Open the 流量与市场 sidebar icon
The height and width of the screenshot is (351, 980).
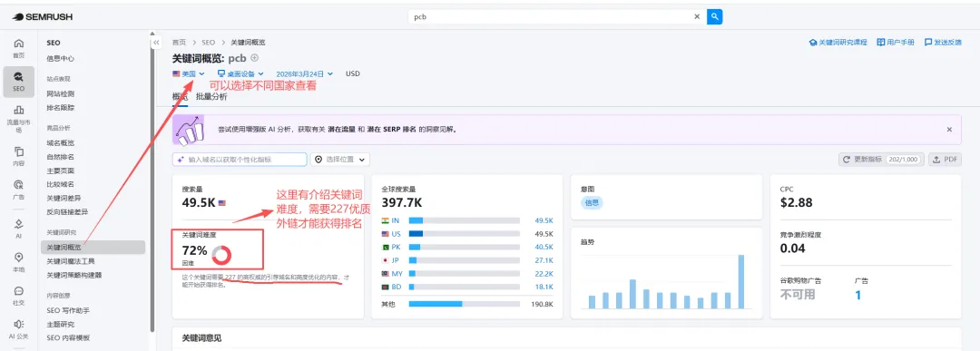19,120
